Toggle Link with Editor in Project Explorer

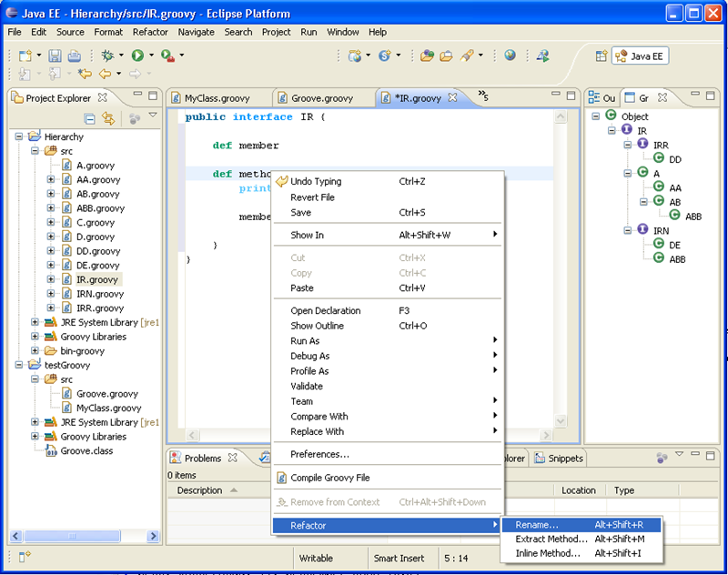[108, 118]
